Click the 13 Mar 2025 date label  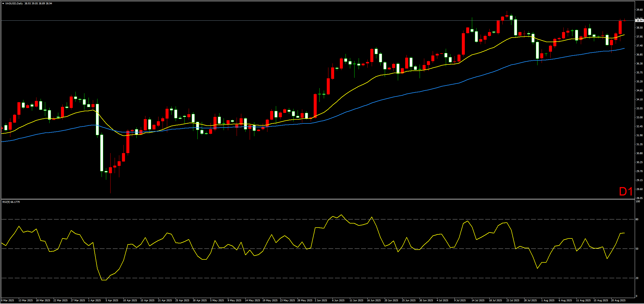[x=26, y=300]
